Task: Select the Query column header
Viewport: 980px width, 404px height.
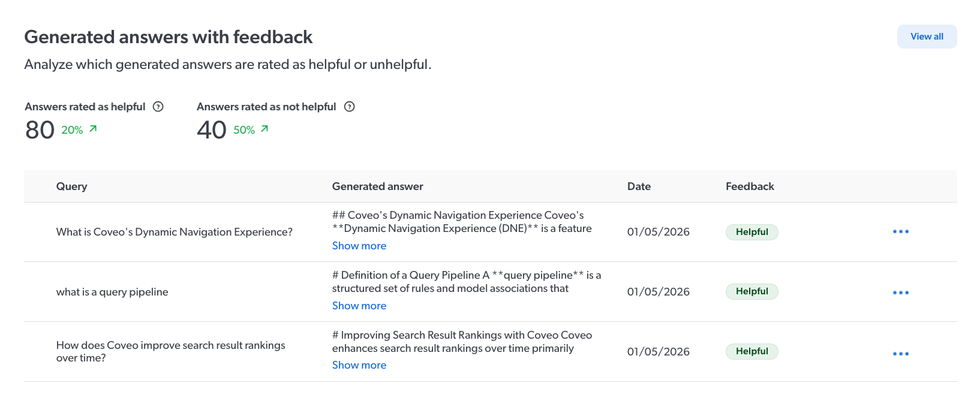Action: click(x=71, y=186)
